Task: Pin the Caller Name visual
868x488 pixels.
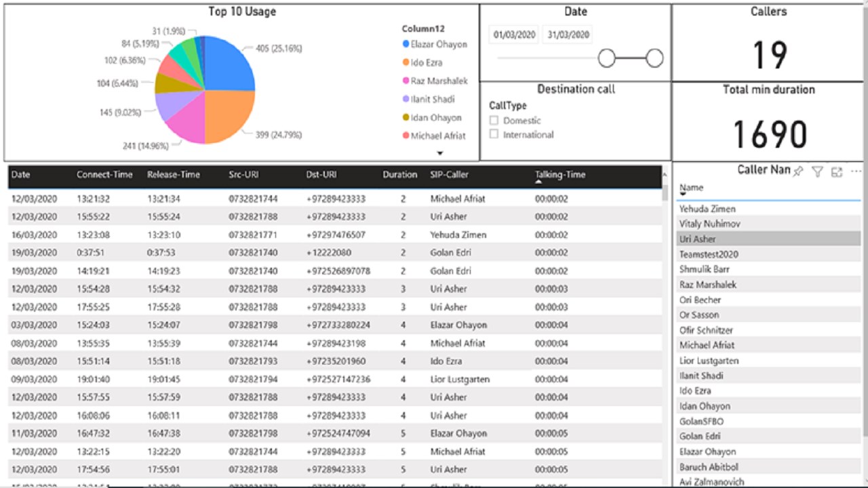Action: 798,171
